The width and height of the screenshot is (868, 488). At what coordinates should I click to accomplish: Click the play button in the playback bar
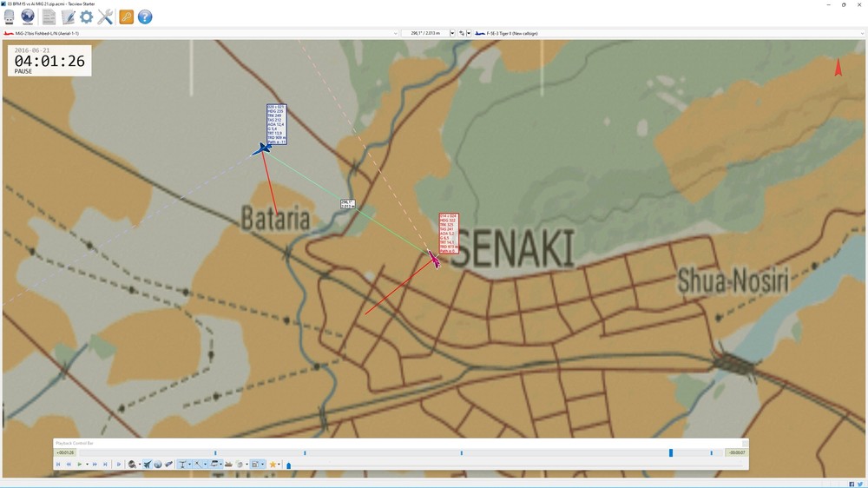click(80, 465)
